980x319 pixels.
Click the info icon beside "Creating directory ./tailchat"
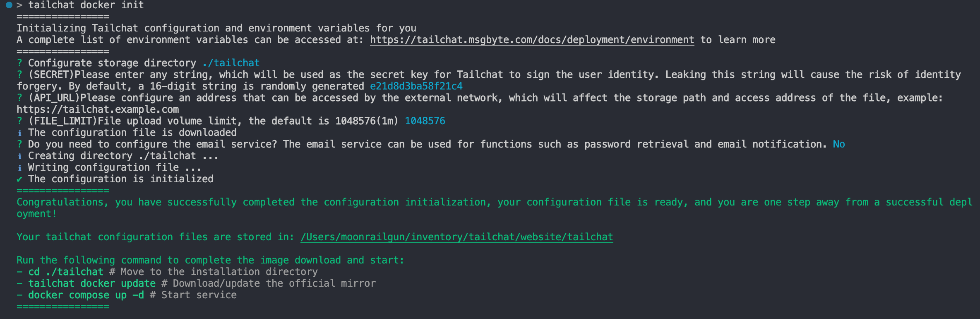(19, 156)
